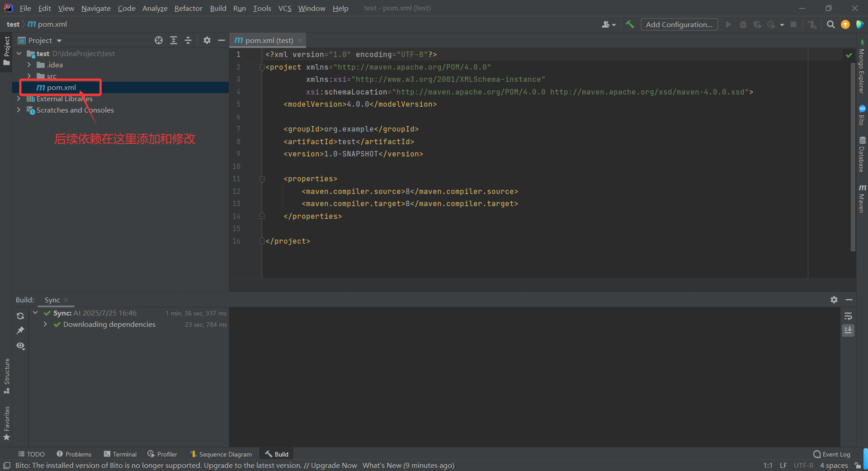
Task: Open the File menu
Action: pyautogui.click(x=25, y=8)
